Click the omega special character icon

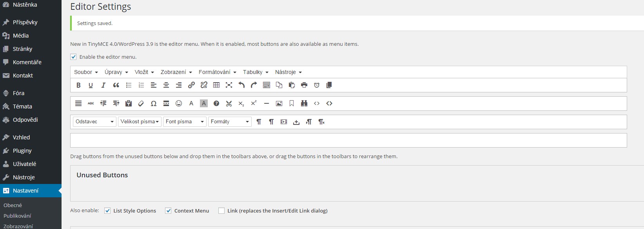[154, 103]
